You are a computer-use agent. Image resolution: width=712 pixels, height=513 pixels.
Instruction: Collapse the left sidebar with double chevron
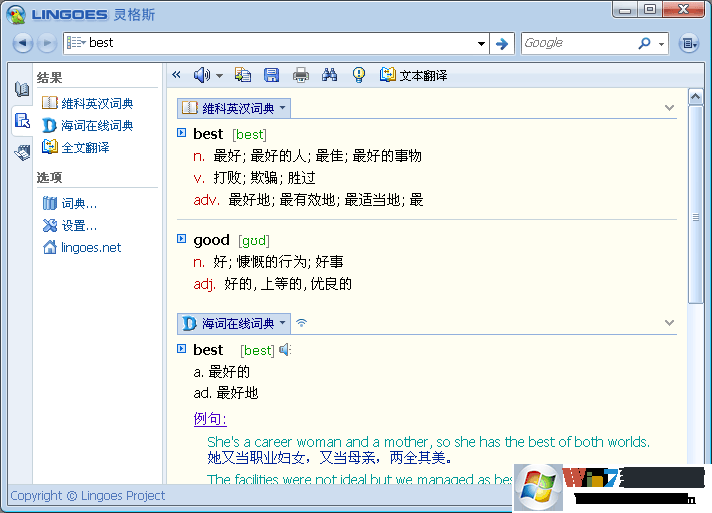pyautogui.click(x=177, y=75)
